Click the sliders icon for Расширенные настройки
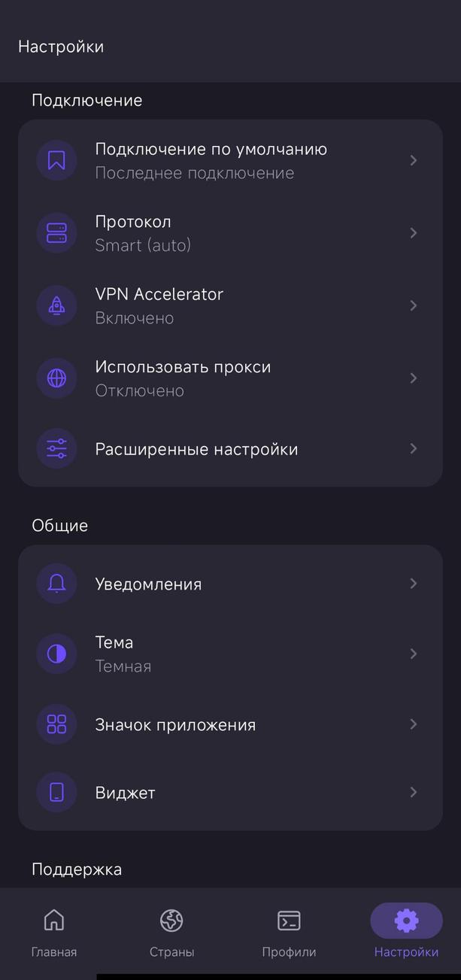 [56, 448]
